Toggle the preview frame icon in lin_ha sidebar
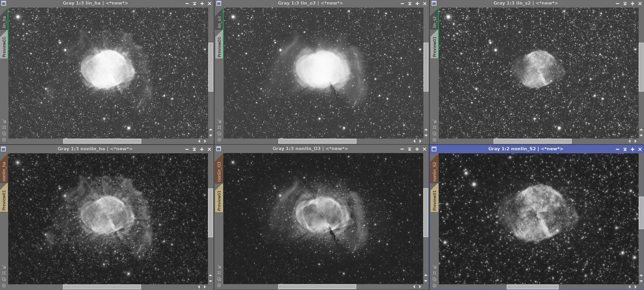This screenshot has height=290, width=644. pyautogui.click(x=4, y=127)
